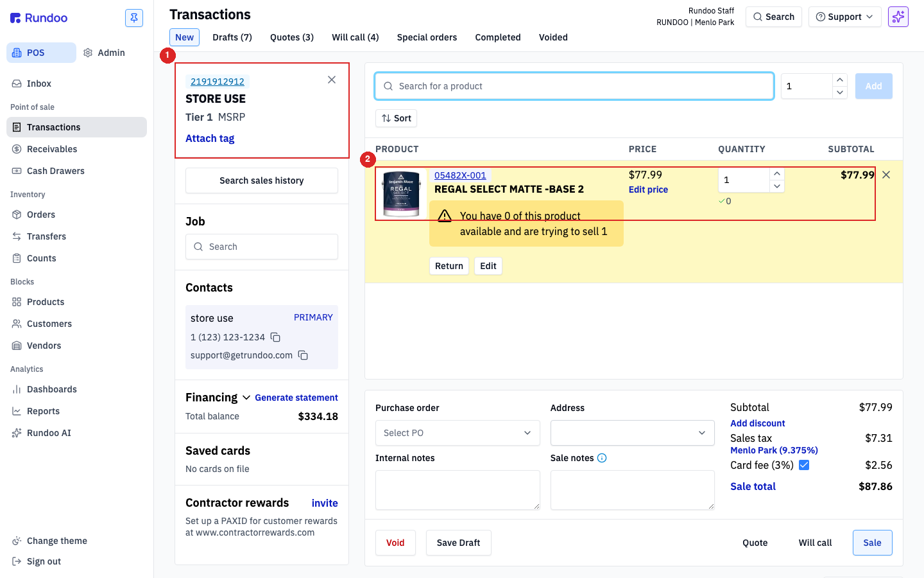The width and height of the screenshot is (924, 578).
Task: Click Generate statement link
Action: point(296,398)
